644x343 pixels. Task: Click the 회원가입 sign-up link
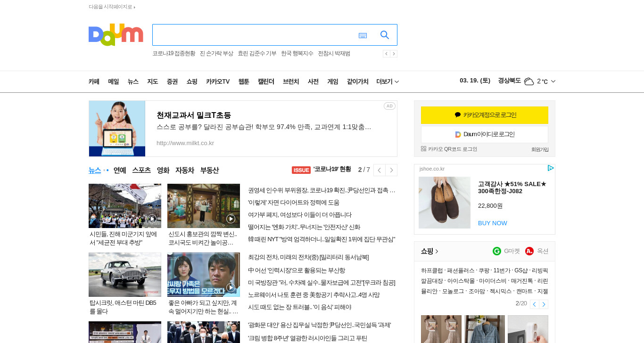[x=540, y=149]
